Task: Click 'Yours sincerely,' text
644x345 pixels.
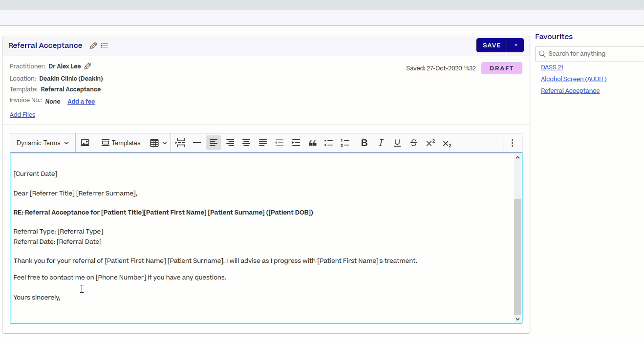Action: (x=37, y=298)
